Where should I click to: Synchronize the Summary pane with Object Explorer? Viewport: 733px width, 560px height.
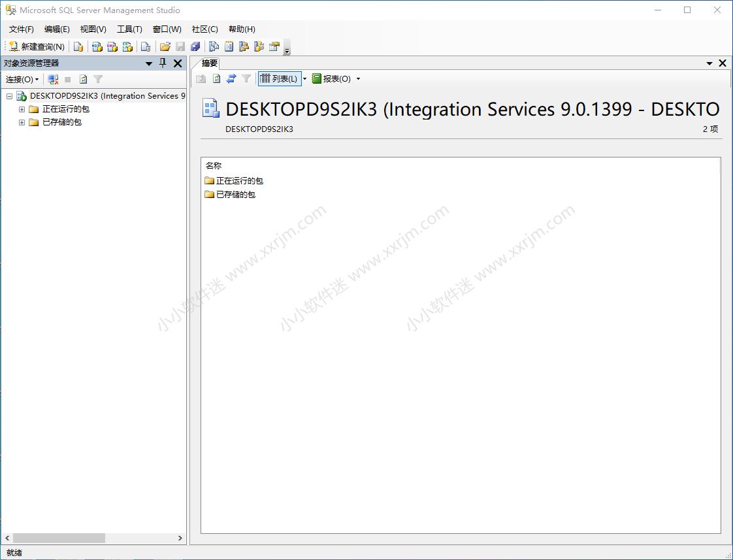231,78
